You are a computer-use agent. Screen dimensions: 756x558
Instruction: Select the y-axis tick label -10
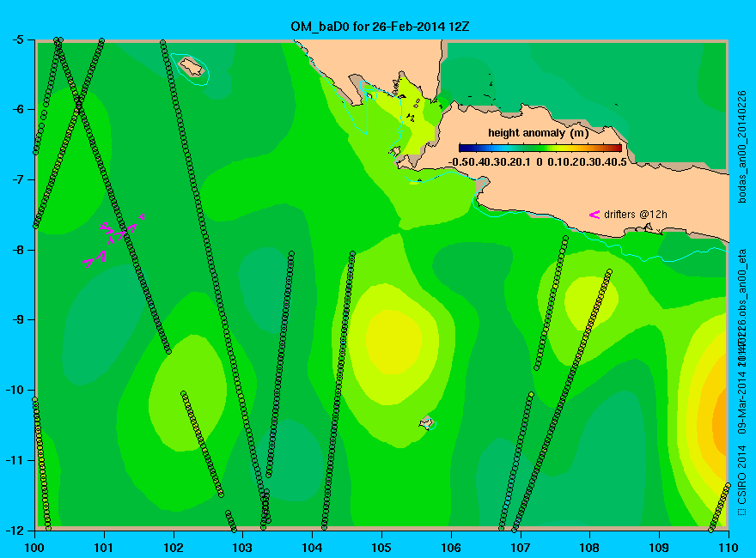[x=14, y=391]
